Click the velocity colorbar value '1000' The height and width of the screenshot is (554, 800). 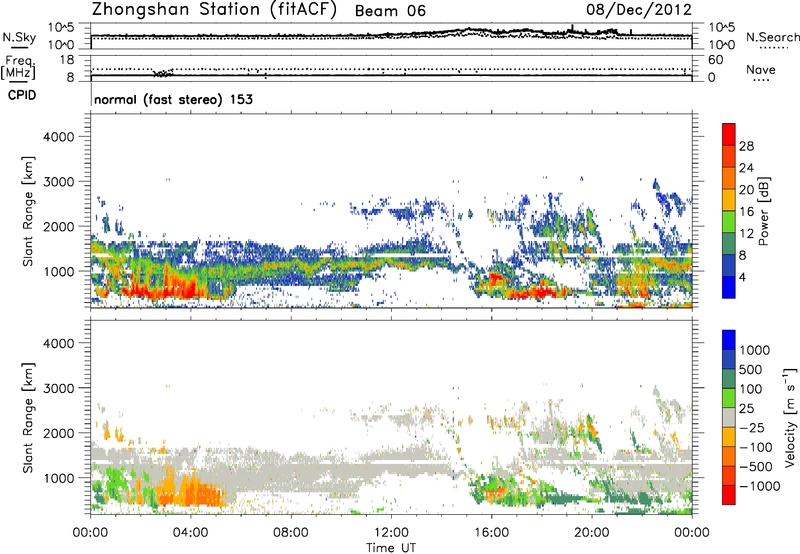tap(754, 350)
